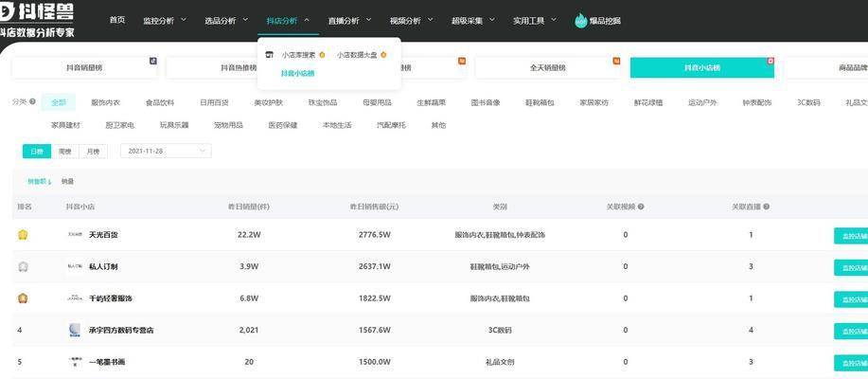868x379 pixels.
Task: Click the orange corner icon left of 全天销量榜
Action: [x=462, y=61]
